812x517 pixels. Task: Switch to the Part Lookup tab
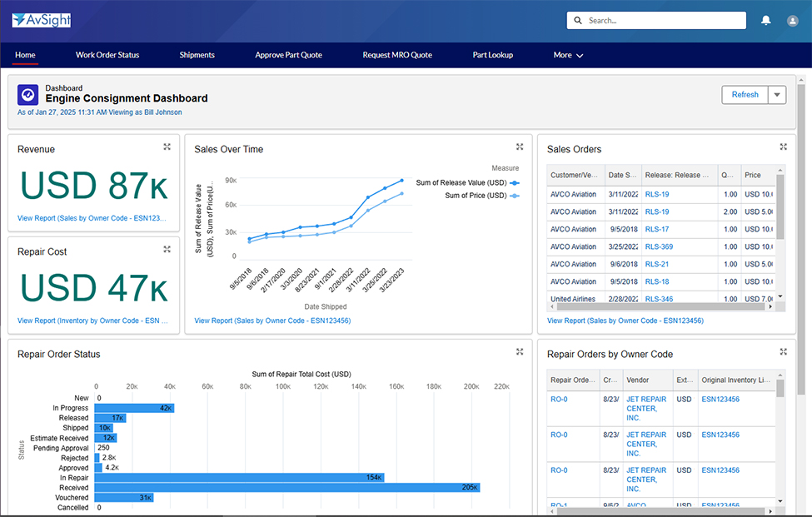point(492,55)
